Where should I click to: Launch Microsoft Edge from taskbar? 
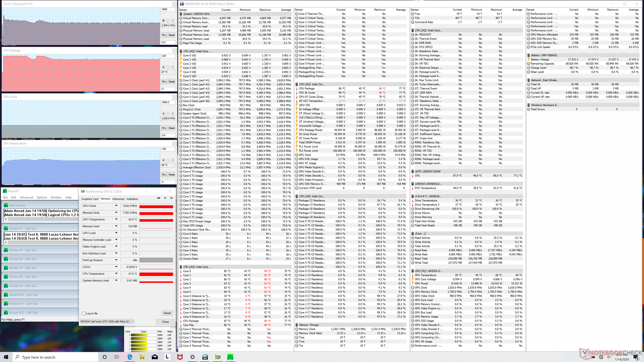[129, 357]
